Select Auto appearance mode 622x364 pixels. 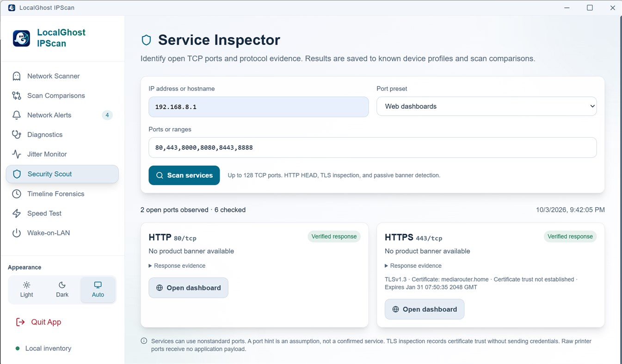tap(98, 290)
